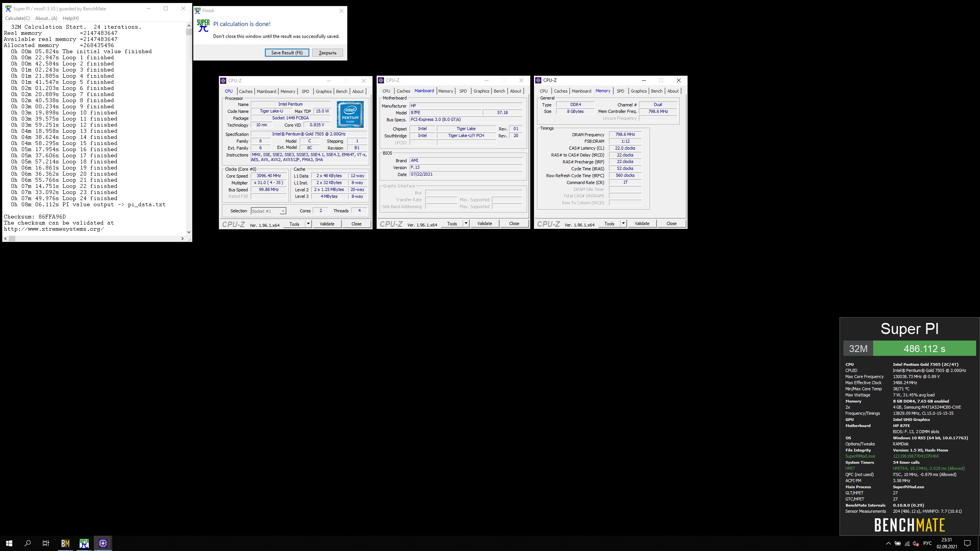Open Caches tab in first CPU-Z window

pyautogui.click(x=245, y=91)
